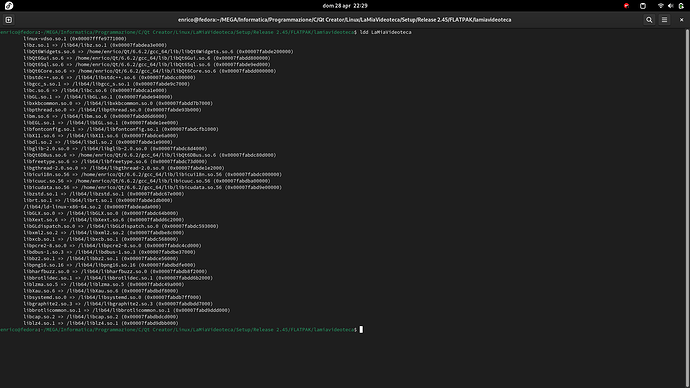The image size is (690, 388).
Task: Select the libQt6Core.so.6 line
Action: point(150,71)
